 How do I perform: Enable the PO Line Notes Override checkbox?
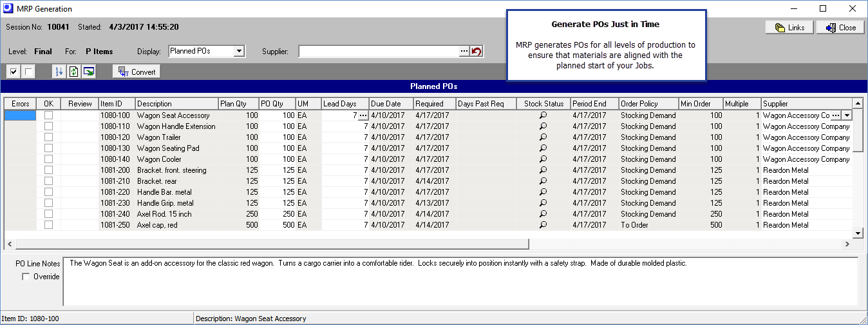point(26,277)
